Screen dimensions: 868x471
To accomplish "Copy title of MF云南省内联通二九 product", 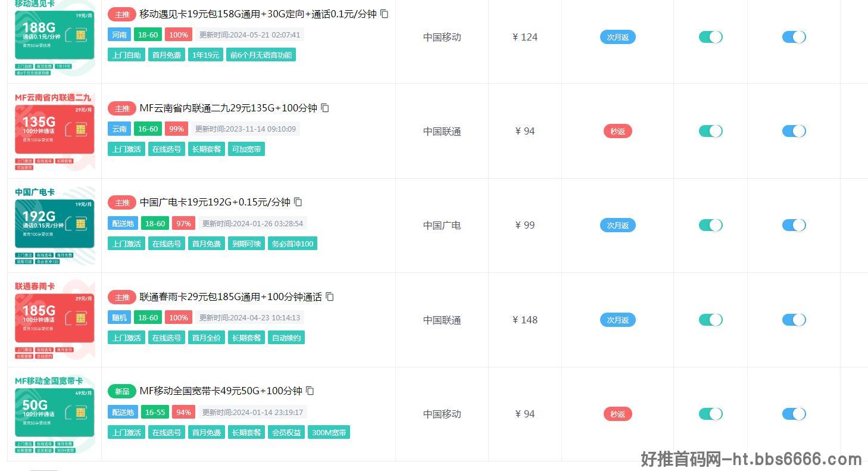I will [325, 108].
